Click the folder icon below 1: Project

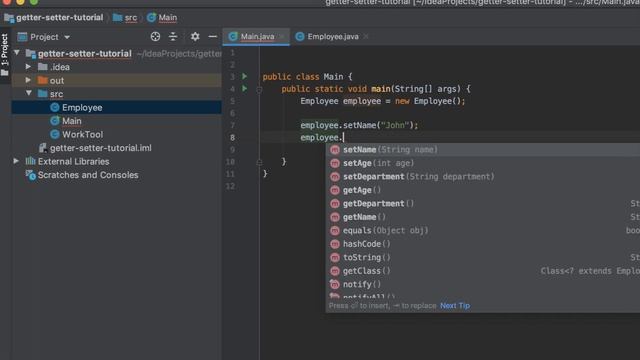4,73
